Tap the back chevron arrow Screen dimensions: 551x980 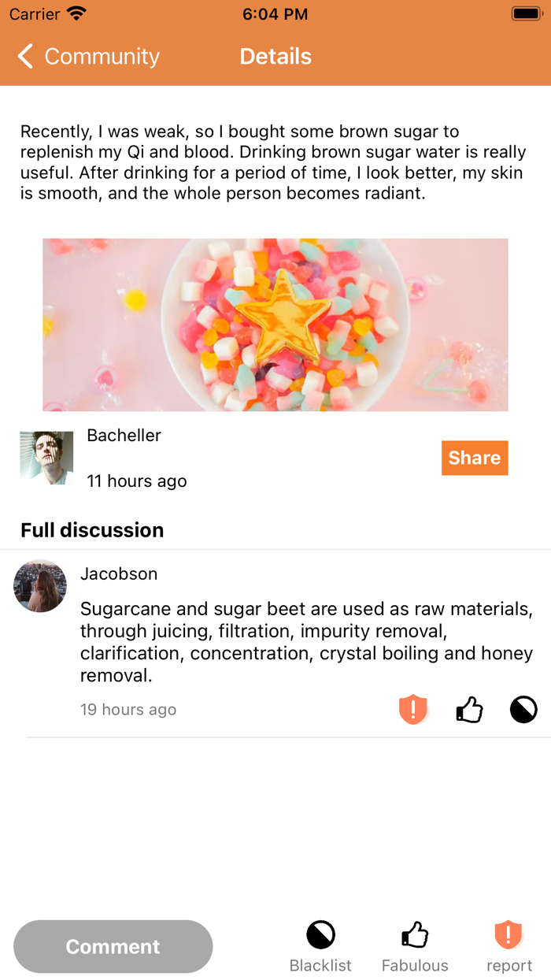(x=25, y=56)
